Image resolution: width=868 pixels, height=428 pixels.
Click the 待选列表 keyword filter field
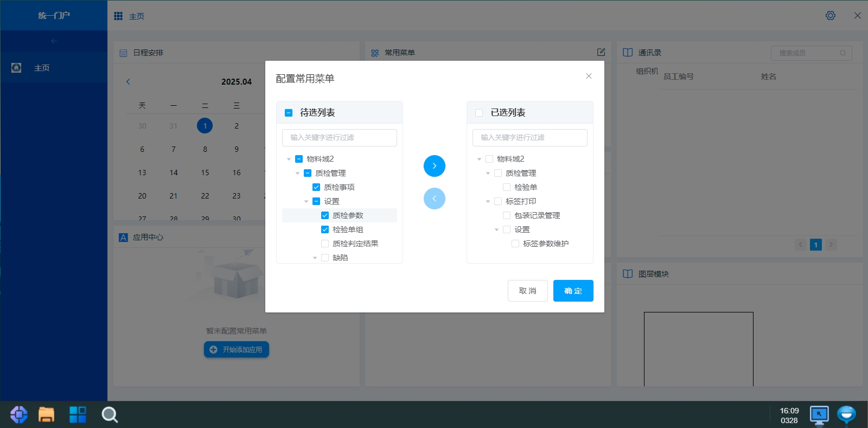[339, 138]
